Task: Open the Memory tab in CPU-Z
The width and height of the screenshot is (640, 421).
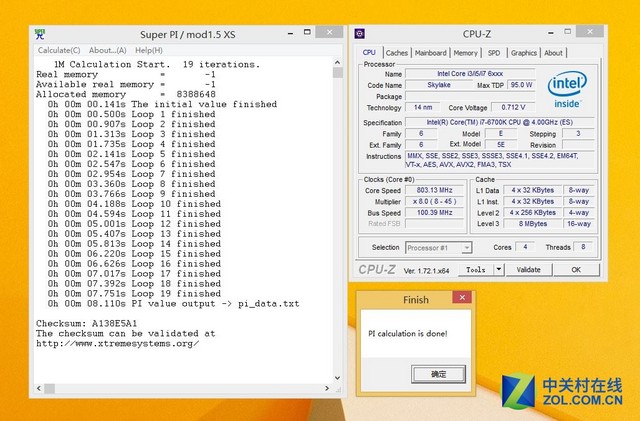Action: click(x=465, y=53)
